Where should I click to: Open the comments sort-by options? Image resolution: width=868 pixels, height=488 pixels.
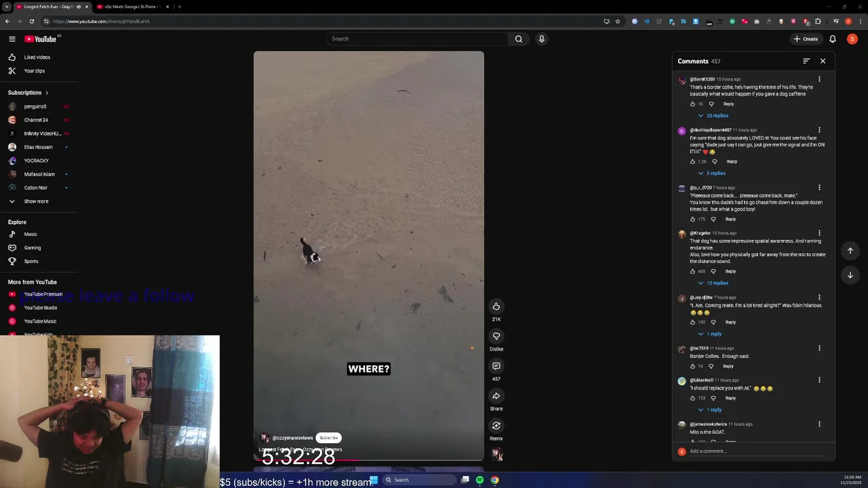[x=806, y=61]
